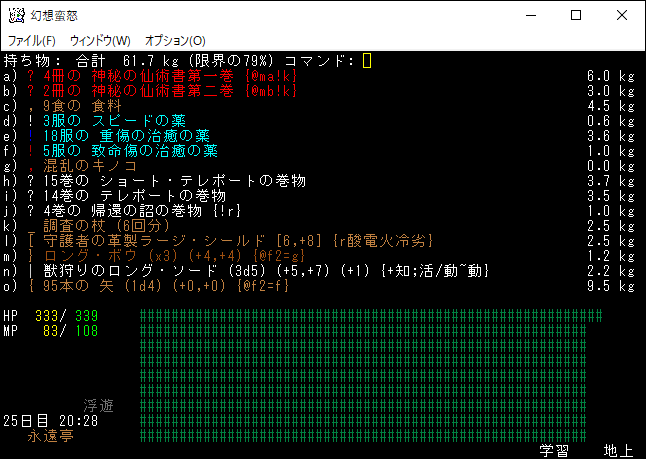Click the app icon in title bar
This screenshot has height=459, width=646.
click(15, 15)
